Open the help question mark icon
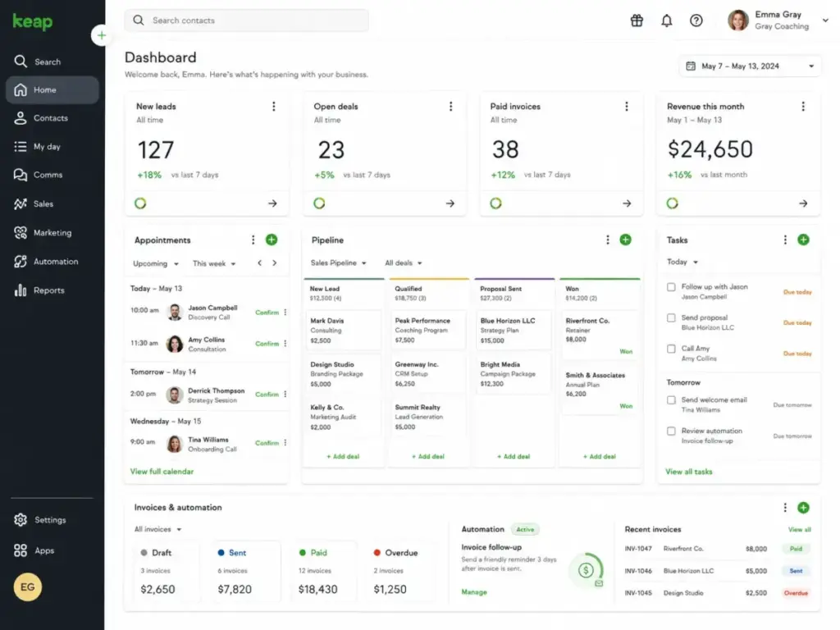 696,21
